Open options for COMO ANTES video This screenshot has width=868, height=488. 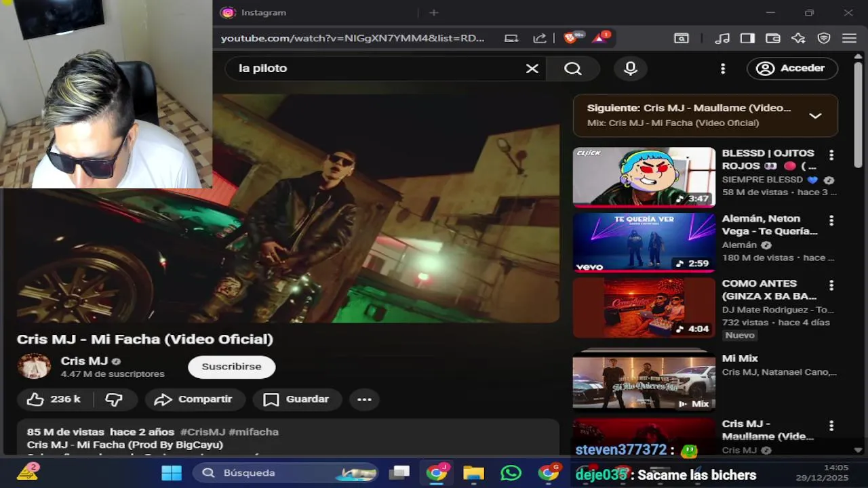[831, 285]
